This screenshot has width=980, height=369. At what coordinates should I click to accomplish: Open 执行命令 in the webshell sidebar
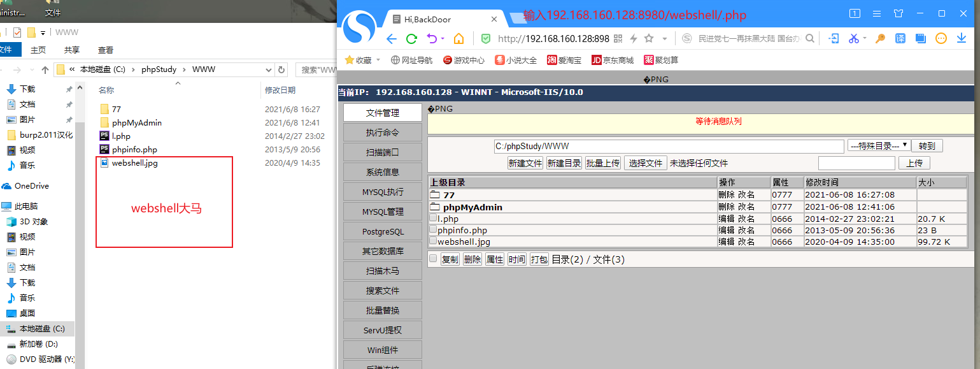(x=382, y=132)
